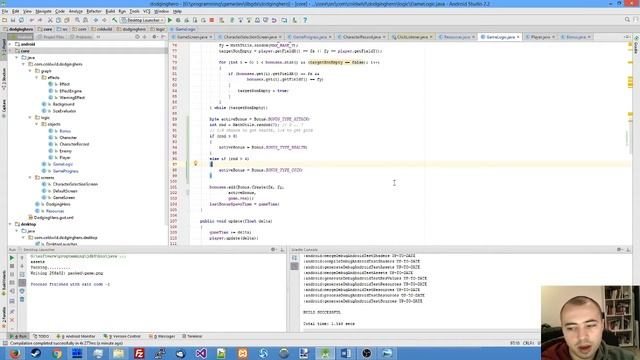Viewport: 640px width, 360px height.
Task: Click the Make Project hammer icon
Action: [114, 20]
